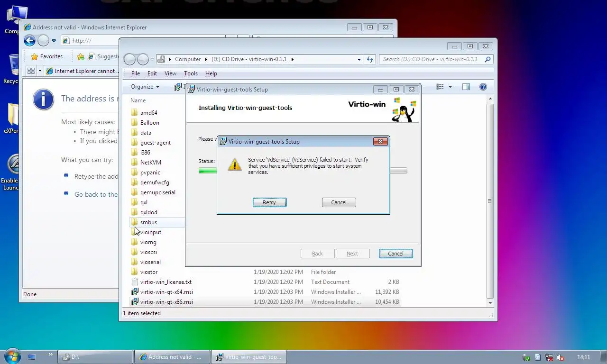Click the Explorer vertical scrollbar down arrow

tap(490, 303)
